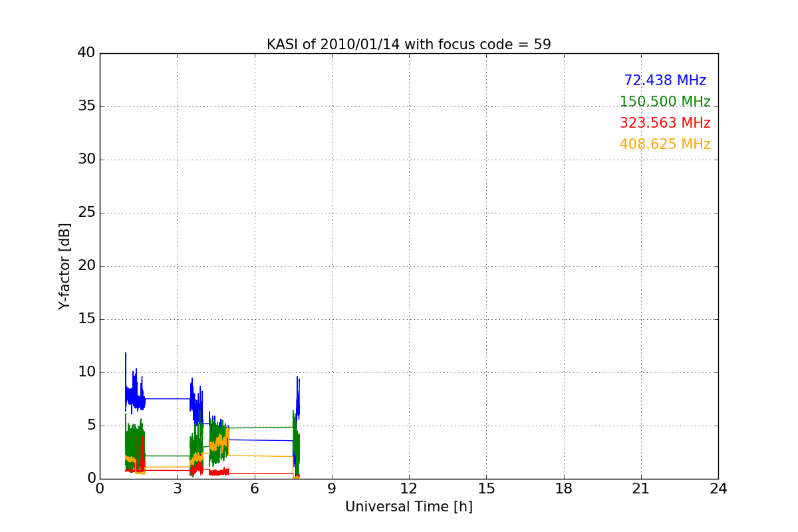Screen dimensions: 798x532
Task: Click the x-axis tick label 12
Action: click(409, 489)
